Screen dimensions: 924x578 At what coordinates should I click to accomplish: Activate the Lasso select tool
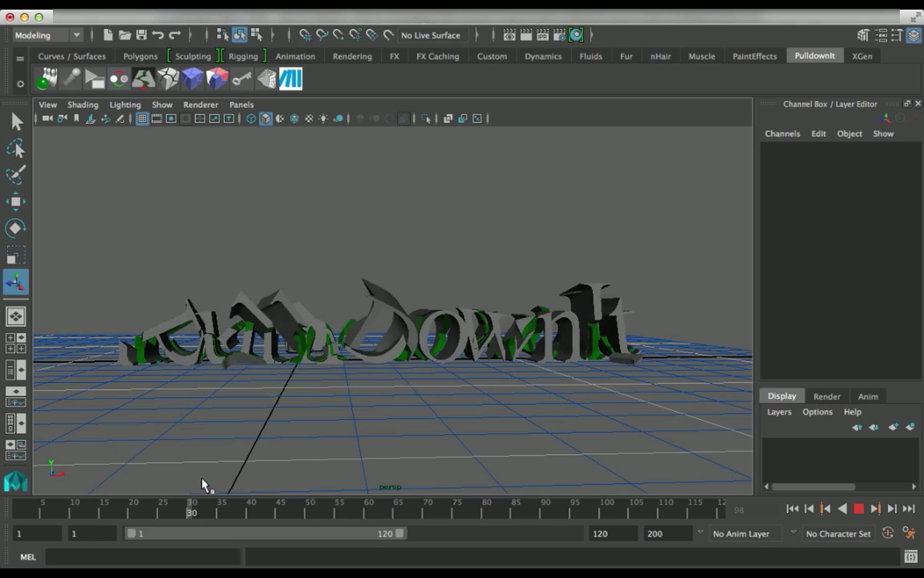[x=15, y=148]
